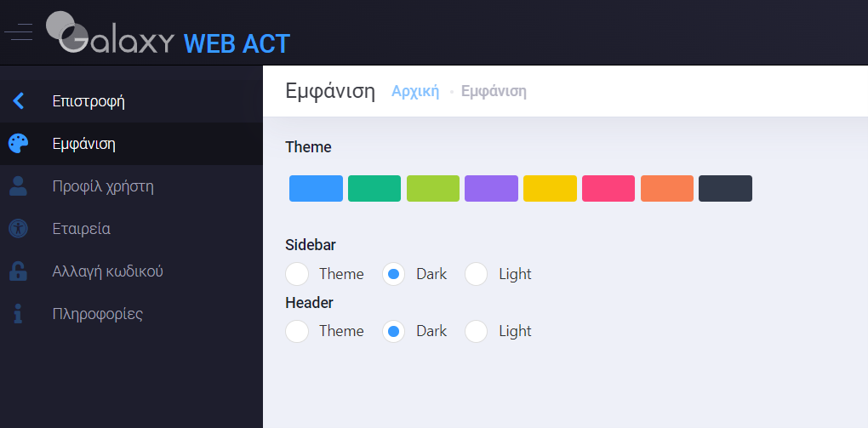
Task: Follow the Αρχική breadcrumb link
Action: click(x=415, y=91)
